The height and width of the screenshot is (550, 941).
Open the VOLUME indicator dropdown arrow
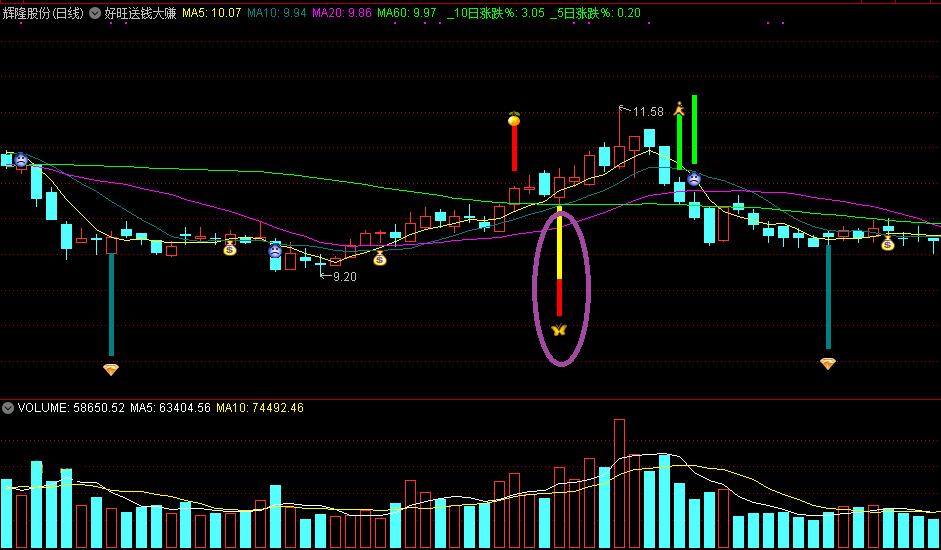pos(8,408)
